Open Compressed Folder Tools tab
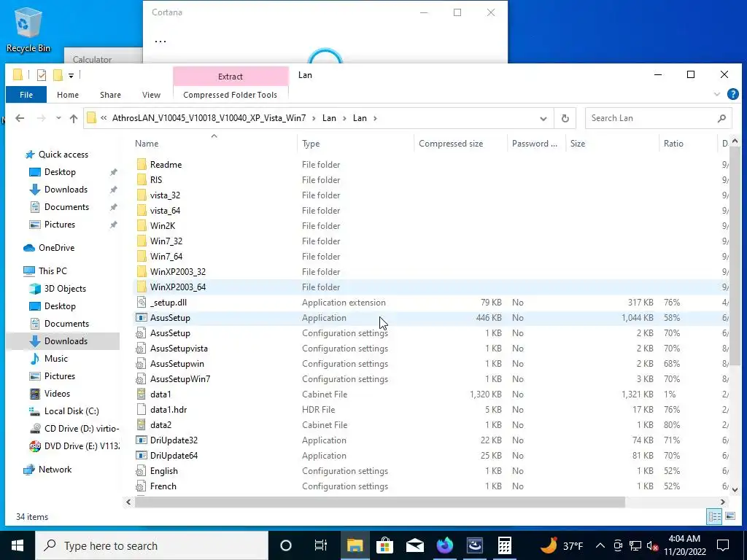 pyautogui.click(x=230, y=95)
